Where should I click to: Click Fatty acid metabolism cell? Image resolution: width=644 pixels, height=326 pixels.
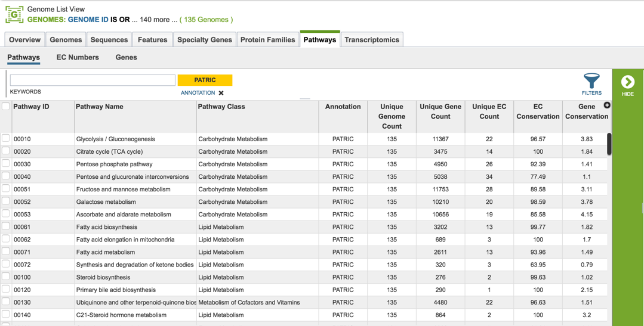[106, 252]
